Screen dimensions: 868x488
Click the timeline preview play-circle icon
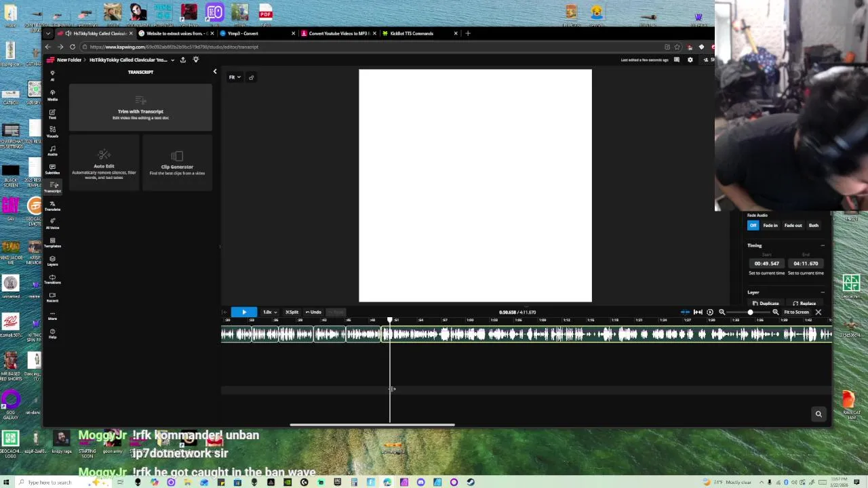coord(710,312)
